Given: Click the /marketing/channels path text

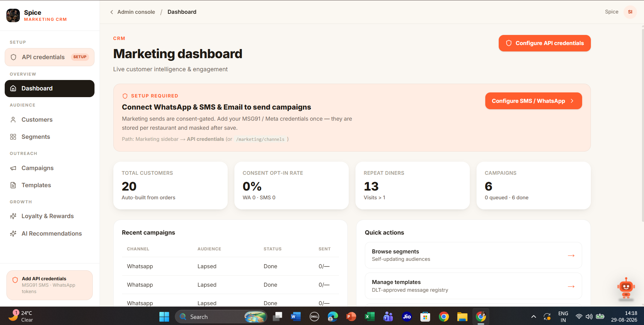Looking at the screenshot, I should 260,139.
